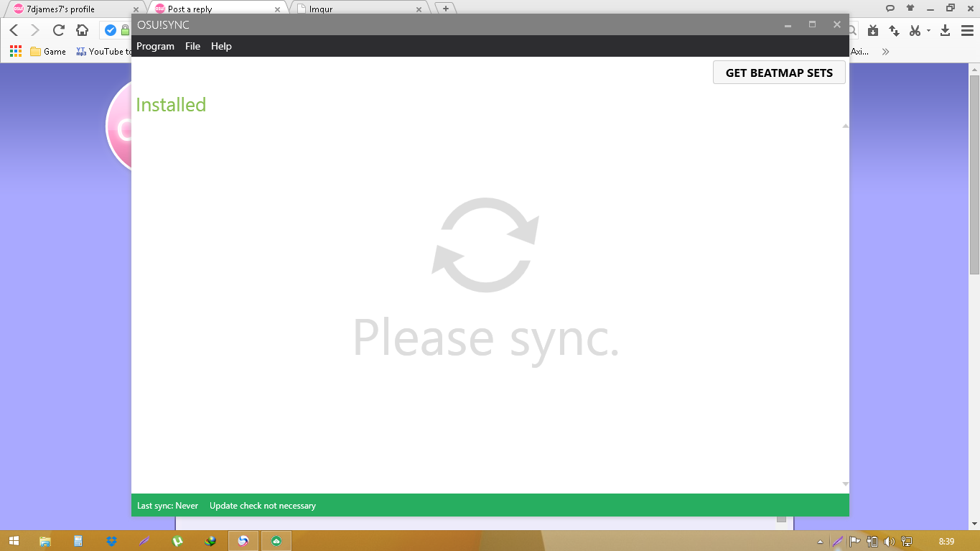Switch to the browser taskbar button
Image resolution: width=980 pixels, height=551 pixels.
tap(243, 541)
